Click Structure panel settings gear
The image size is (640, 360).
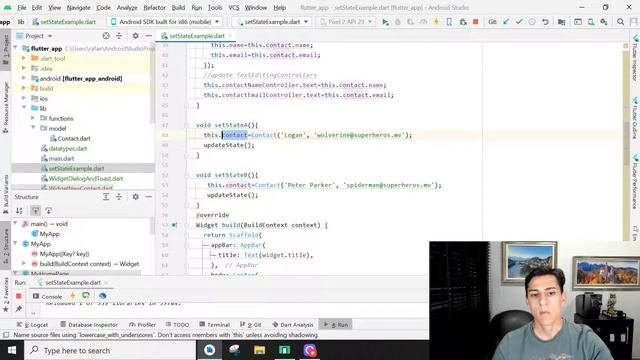pyautogui.click(x=136, y=197)
